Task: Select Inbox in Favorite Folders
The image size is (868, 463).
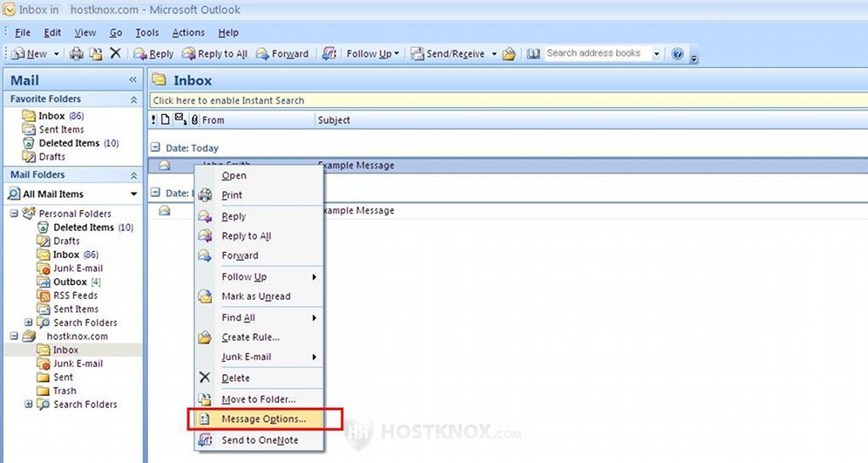Action: pos(52,116)
